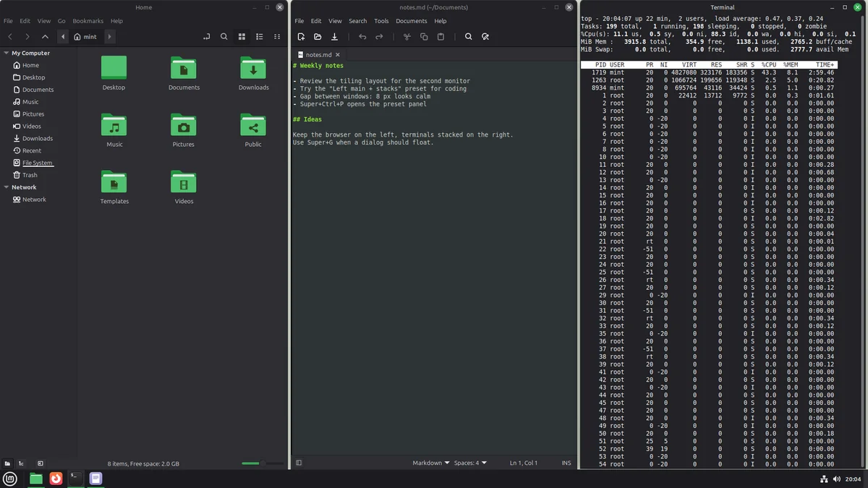Toggle the text editor side pane button
This screenshot has width=868, height=488.
pyautogui.click(x=299, y=463)
